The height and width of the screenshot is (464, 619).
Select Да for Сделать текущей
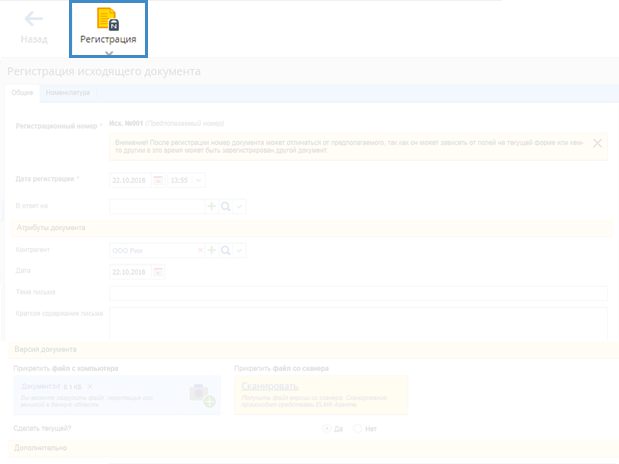click(x=326, y=428)
